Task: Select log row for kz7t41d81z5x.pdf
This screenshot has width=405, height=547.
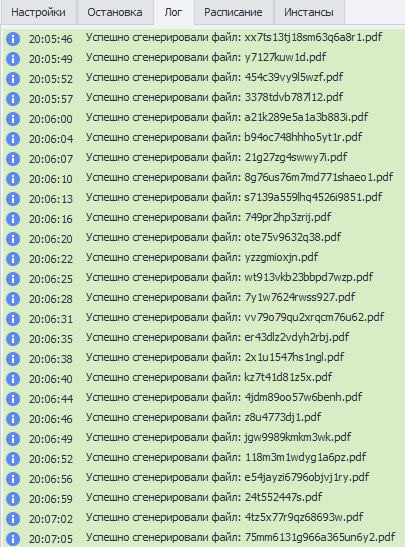Action: (209, 377)
